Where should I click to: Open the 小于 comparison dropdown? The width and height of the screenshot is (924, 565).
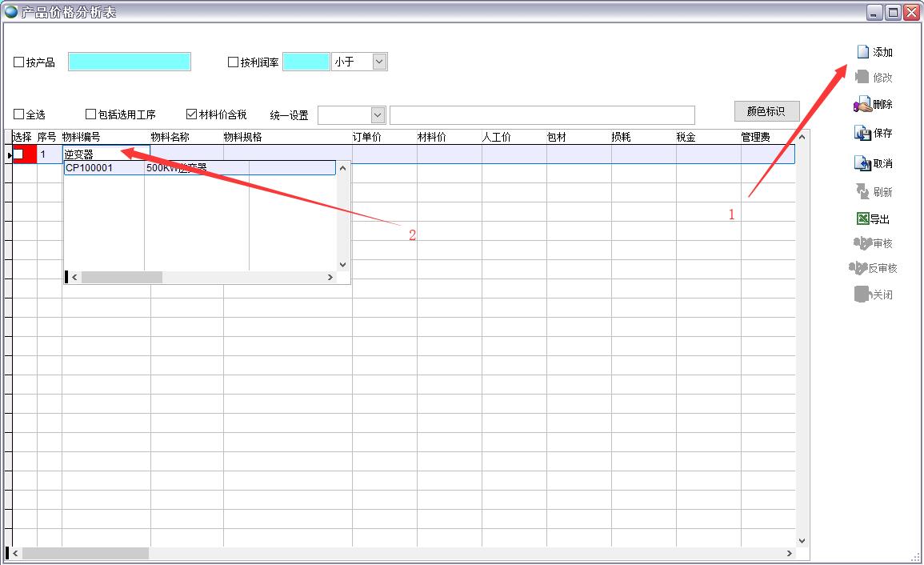coord(380,62)
